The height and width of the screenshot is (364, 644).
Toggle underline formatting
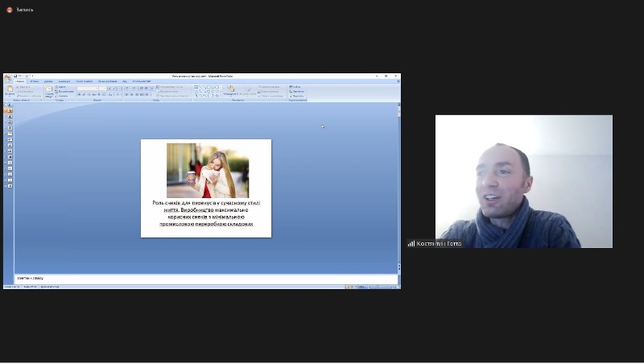(x=89, y=94)
